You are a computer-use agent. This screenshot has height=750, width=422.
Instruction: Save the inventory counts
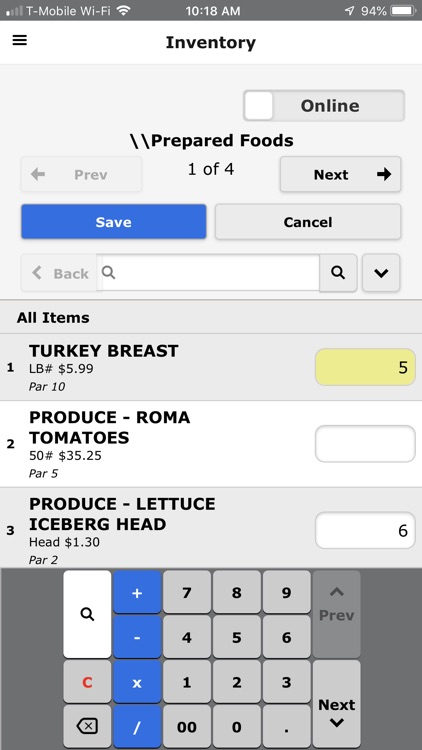[x=113, y=221]
